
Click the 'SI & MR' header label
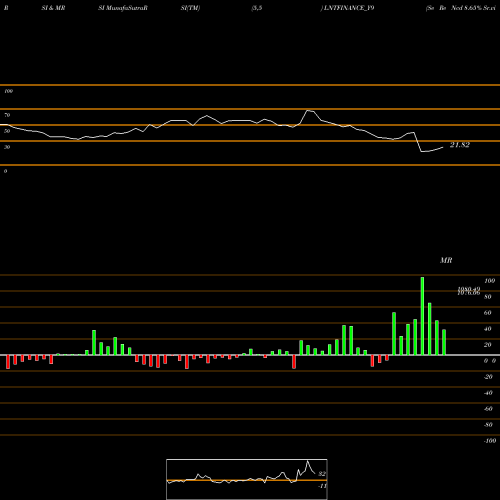[53, 8]
